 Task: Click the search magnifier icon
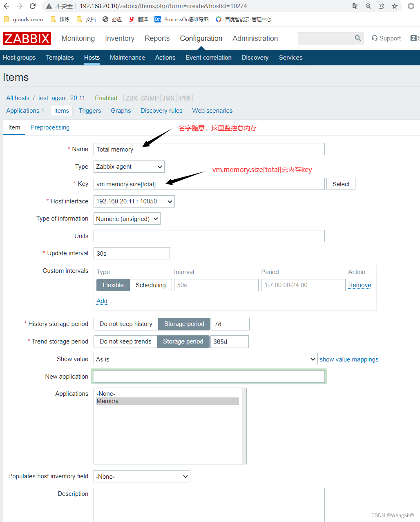point(358,38)
